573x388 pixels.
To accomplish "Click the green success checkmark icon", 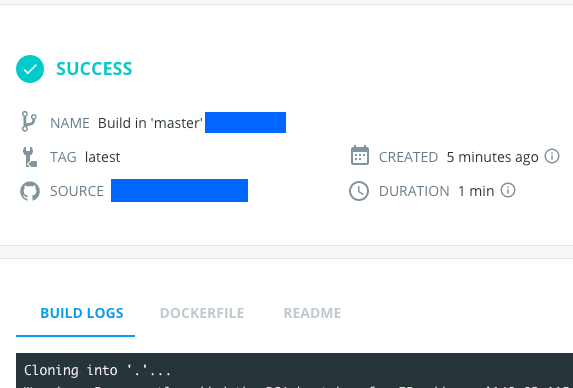I will pyautogui.click(x=30, y=69).
